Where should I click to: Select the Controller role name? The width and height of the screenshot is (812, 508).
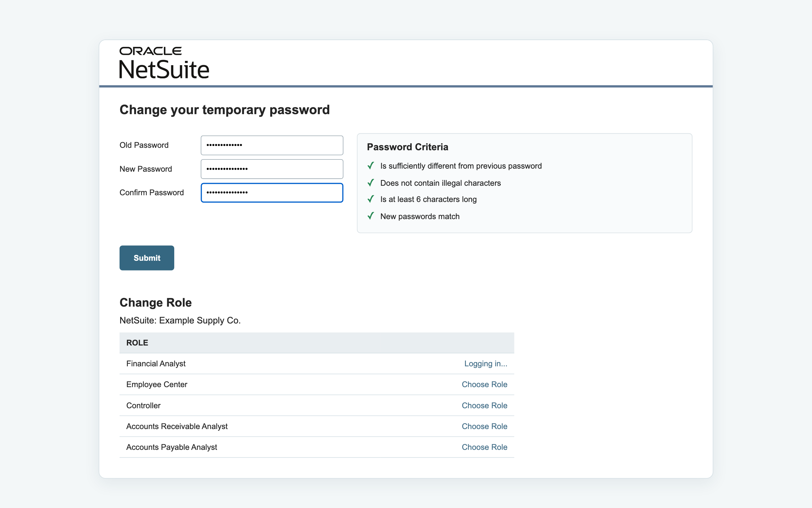[x=143, y=405]
